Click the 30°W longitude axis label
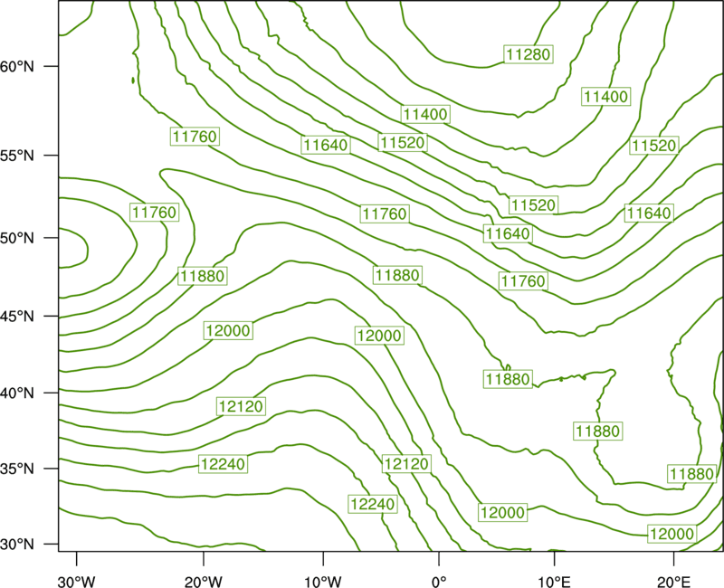Viewport: 724px width, 588px height. 77,581
